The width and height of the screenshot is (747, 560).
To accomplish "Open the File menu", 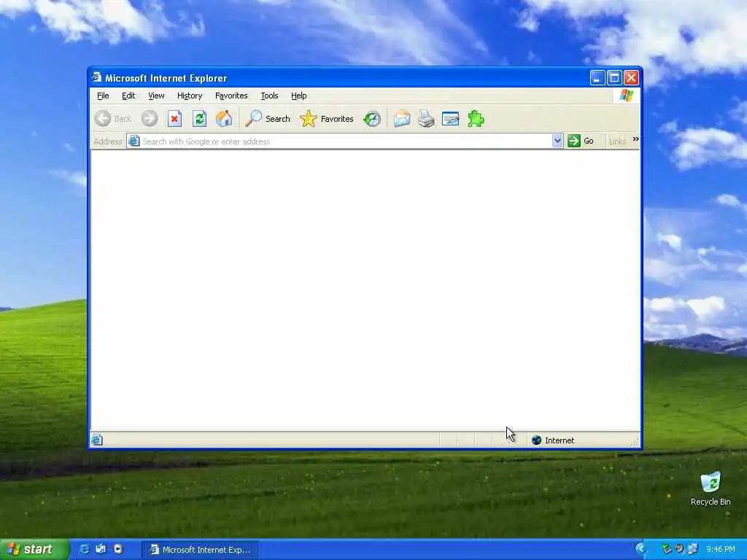I will pyautogui.click(x=103, y=96).
